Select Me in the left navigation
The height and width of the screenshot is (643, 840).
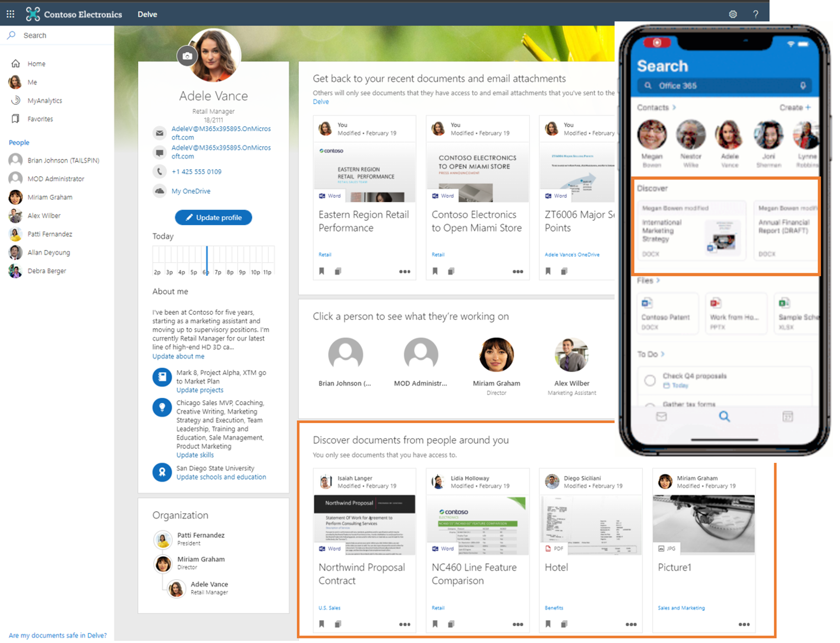tap(32, 82)
